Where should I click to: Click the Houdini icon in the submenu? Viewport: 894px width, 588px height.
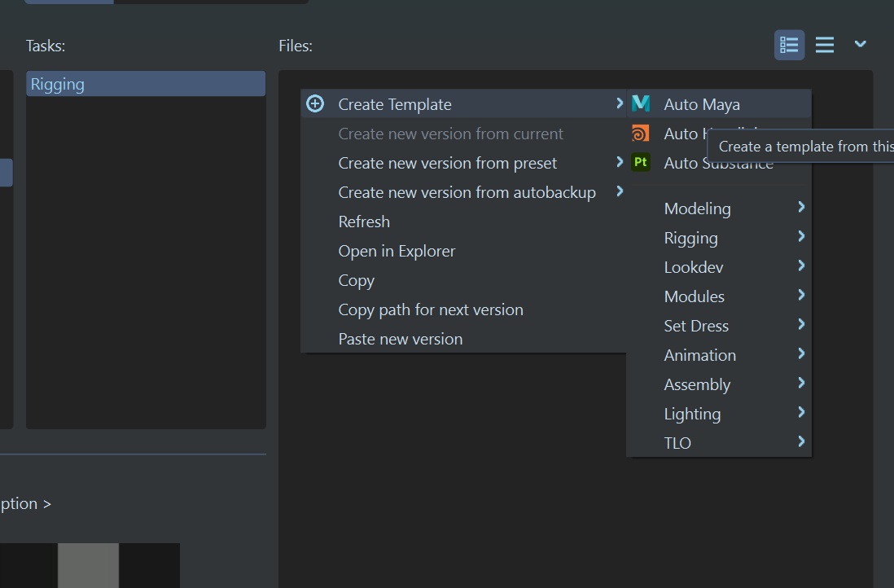point(641,134)
